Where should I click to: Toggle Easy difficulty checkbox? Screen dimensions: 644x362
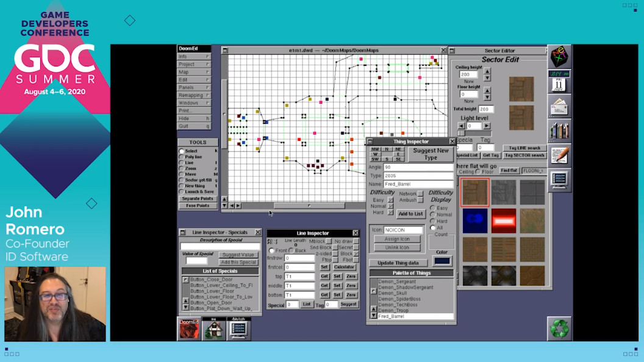tap(390, 200)
